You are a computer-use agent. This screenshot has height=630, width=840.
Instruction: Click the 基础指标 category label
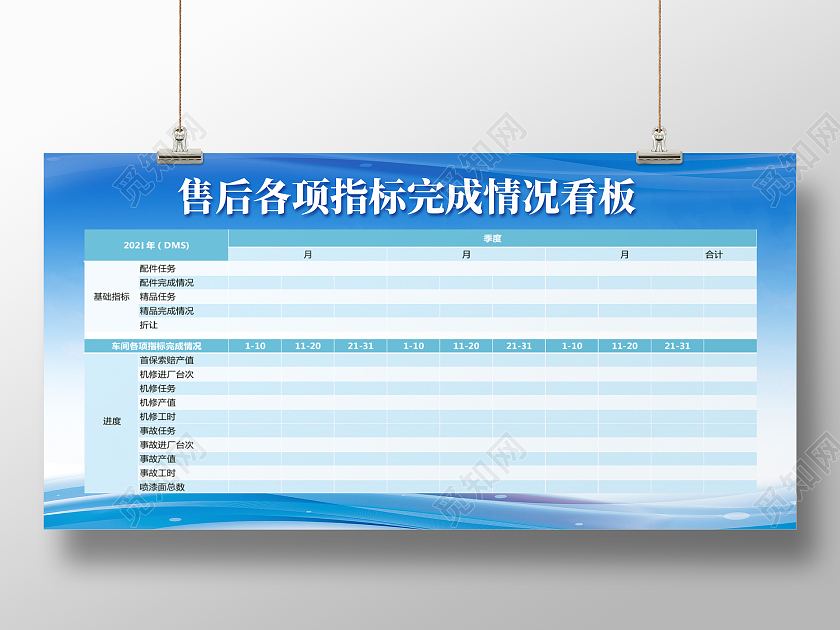click(x=111, y=297)
